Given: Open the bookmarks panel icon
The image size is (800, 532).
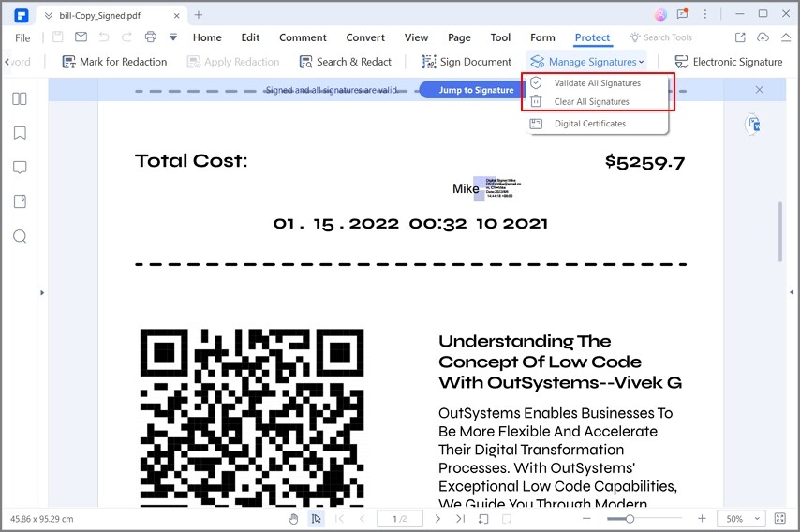Looking at the screenshot, I should click(20, 133).
